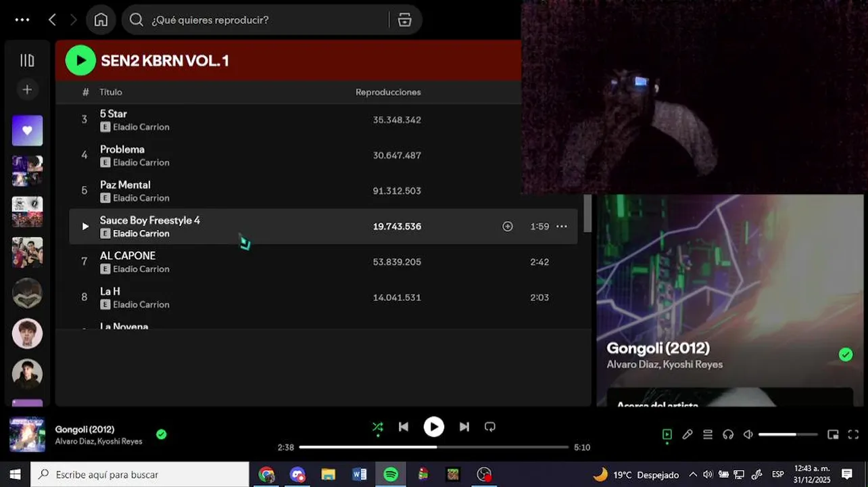Toggle the saved checkmark in the bottom player bar
The width and height of the screenshot is (868, 487).
coord(162,434)
